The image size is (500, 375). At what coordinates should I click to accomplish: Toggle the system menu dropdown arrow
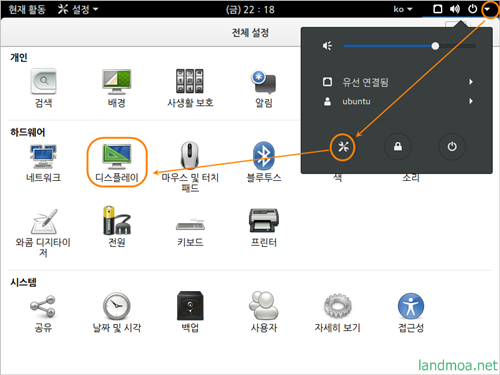coord(487,9)
